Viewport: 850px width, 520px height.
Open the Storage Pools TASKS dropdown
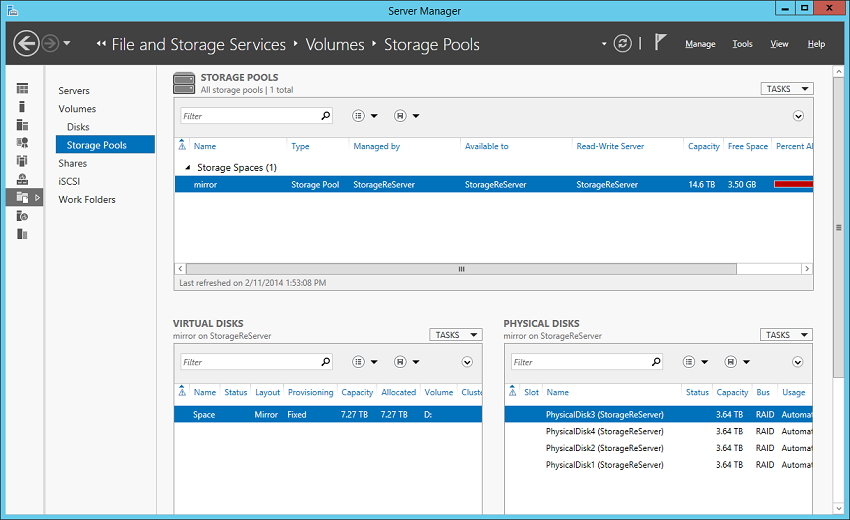(787, 89)
